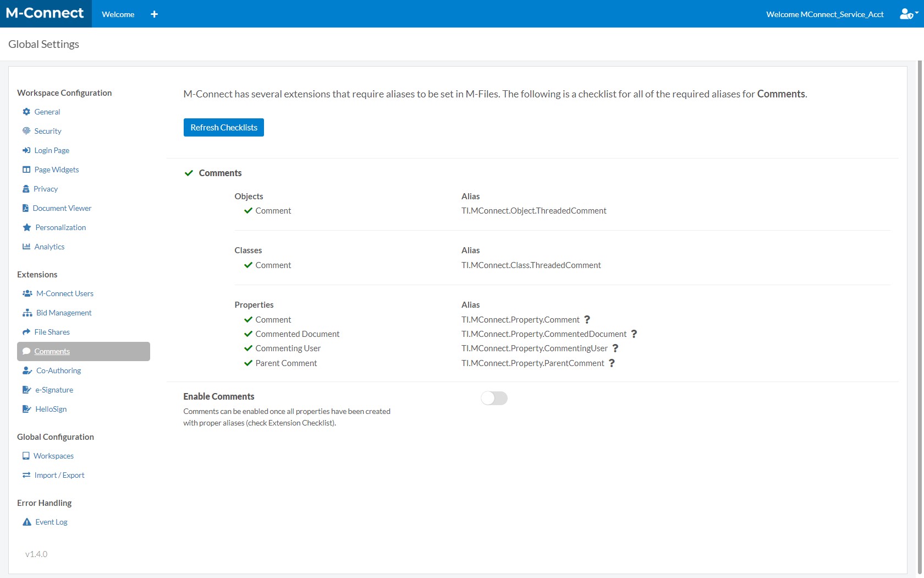Select the HelloSign extension
Viewport: 924px width, 578px height.
51,409
